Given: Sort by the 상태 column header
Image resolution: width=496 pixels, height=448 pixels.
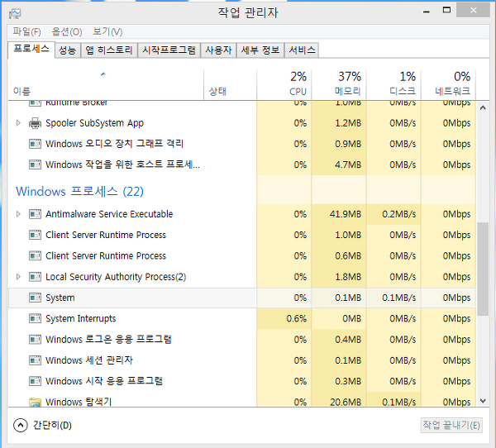Looking at the screenshot, I should (230, 84).
